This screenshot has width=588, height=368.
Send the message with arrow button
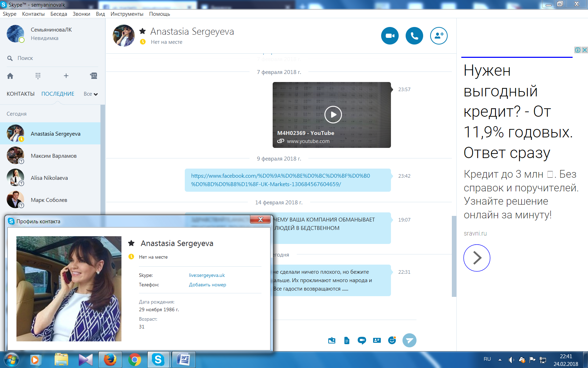click(409, 340)
